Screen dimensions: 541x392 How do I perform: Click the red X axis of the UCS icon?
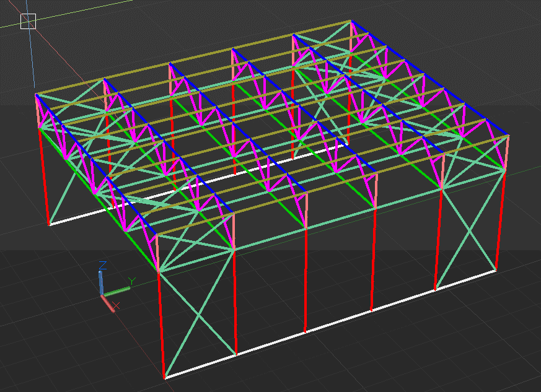point(108,303)
